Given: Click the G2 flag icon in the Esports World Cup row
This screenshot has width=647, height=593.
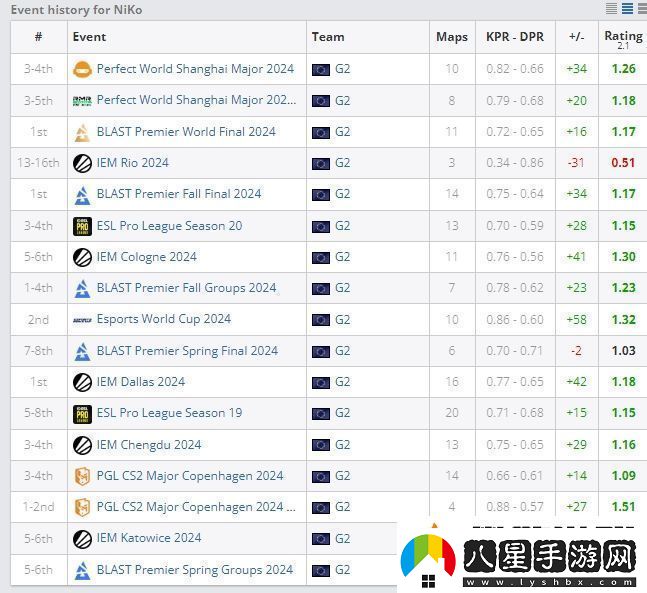Looking at the screenshot, I should 321,320.
